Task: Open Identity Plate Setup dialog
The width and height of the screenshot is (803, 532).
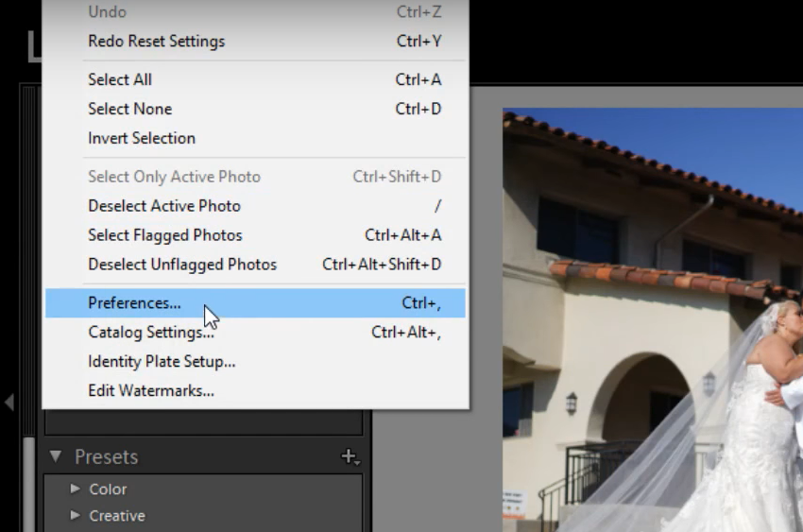Action: (255, 362)
